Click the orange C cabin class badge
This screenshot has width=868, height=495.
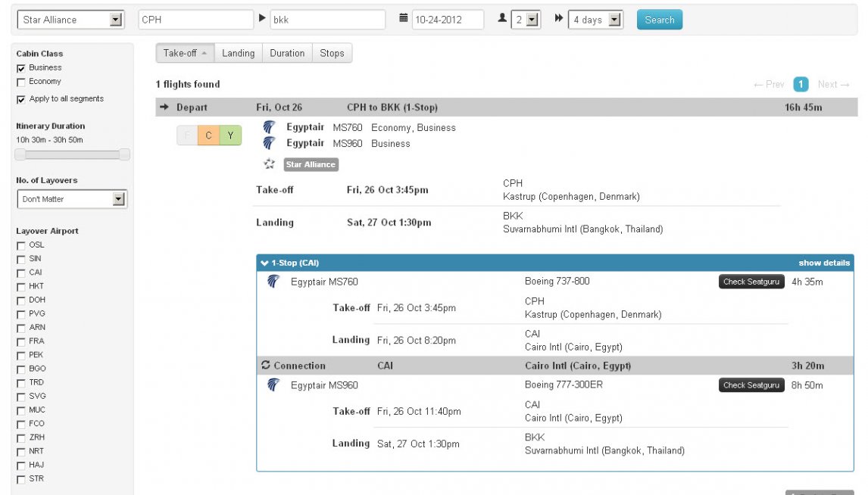click(x=209, y=135)
